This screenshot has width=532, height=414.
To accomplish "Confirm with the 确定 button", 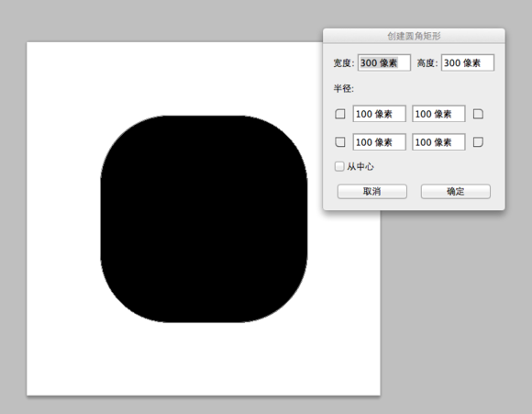I will 456,192.
